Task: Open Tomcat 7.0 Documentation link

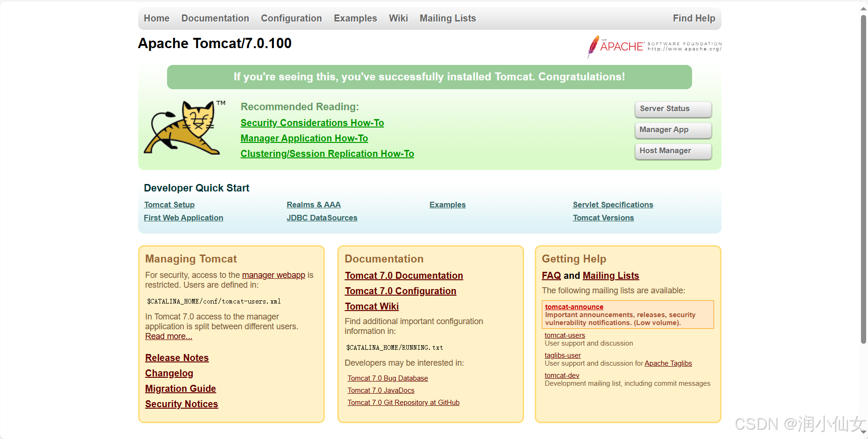Action: click(404, 276)
